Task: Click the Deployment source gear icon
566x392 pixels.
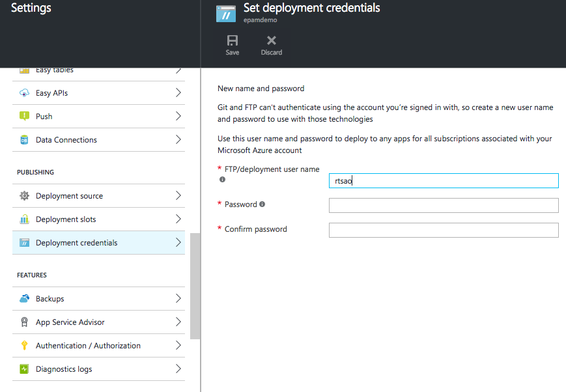Action: click(24, 195)
